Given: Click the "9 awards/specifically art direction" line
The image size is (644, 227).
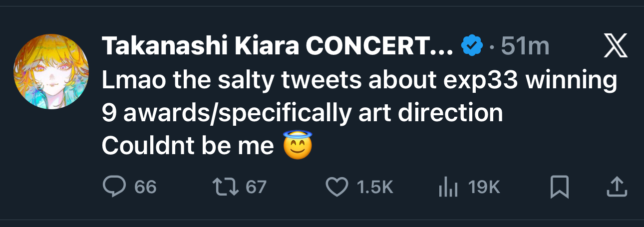Looking at the screenshot, I should click(x=302, y=114).
